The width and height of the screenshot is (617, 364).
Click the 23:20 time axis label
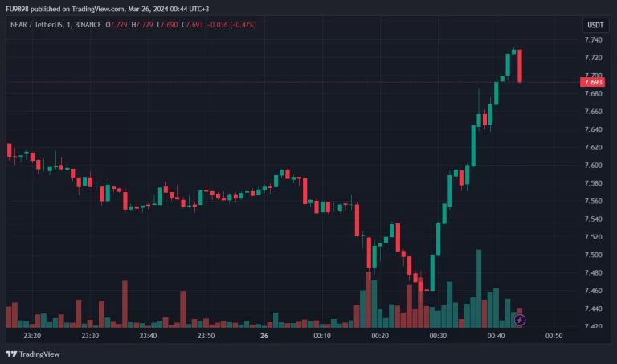coord(32,337)
